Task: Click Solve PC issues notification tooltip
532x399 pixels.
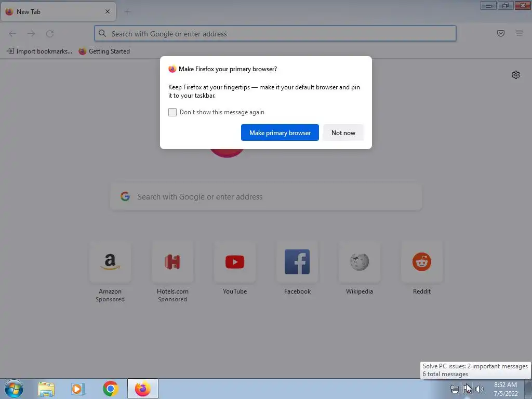Action: coord(475,370)
